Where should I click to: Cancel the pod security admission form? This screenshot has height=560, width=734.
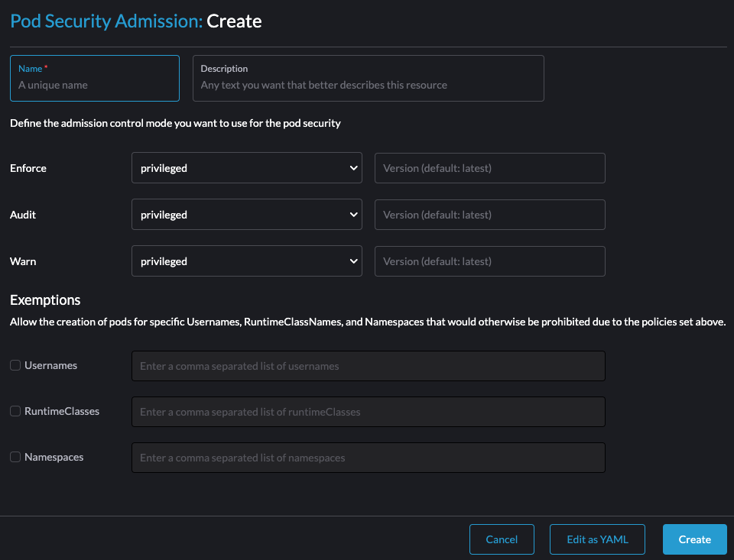tap(502, 539)
